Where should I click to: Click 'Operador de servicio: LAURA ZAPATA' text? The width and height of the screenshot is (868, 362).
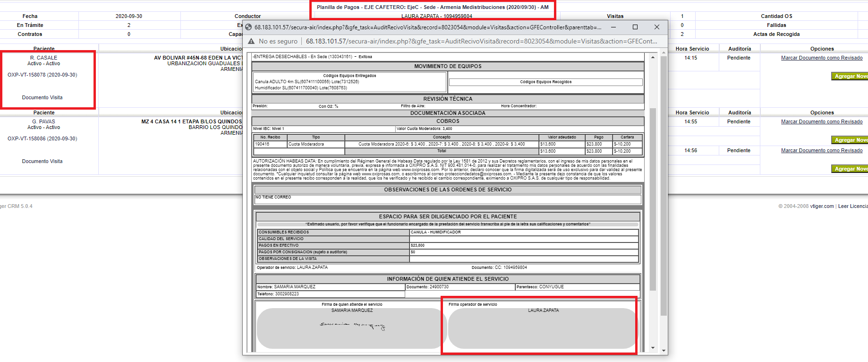pyautogui.click(x=292, y=267)
